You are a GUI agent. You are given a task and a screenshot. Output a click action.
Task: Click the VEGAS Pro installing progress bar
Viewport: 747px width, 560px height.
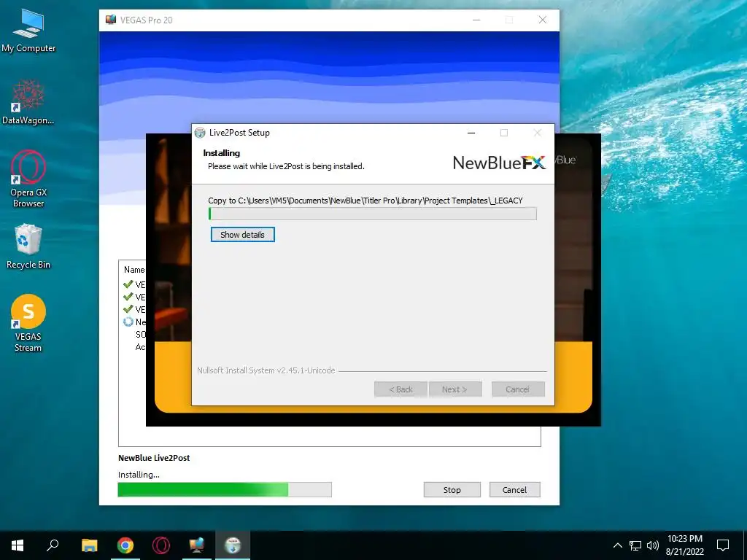click(225, 489)
